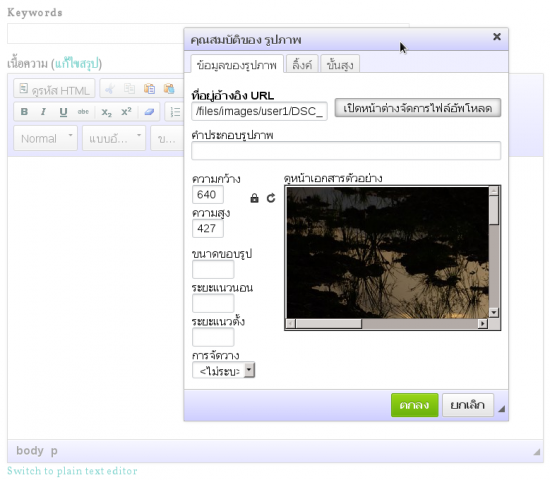This screenshot has width=550, height=480.
Task: Select the Underline icon
Action: [63, 112]
